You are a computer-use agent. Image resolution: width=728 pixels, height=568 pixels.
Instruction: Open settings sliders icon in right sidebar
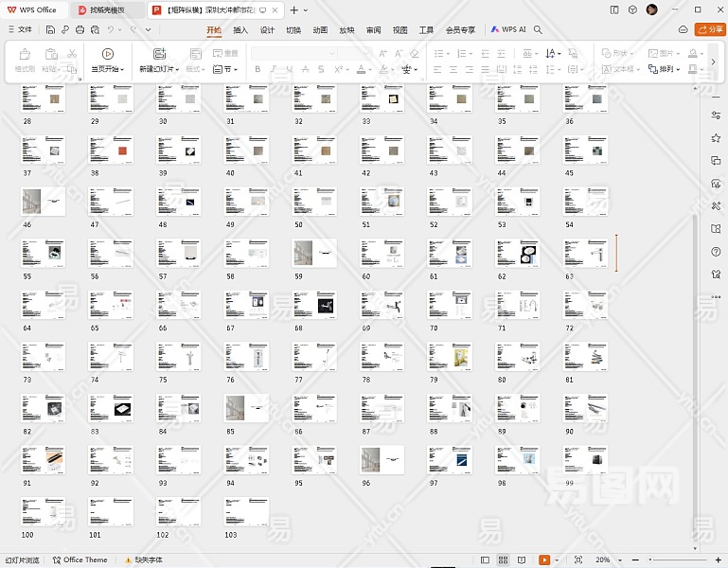click(x=716, y=115)
